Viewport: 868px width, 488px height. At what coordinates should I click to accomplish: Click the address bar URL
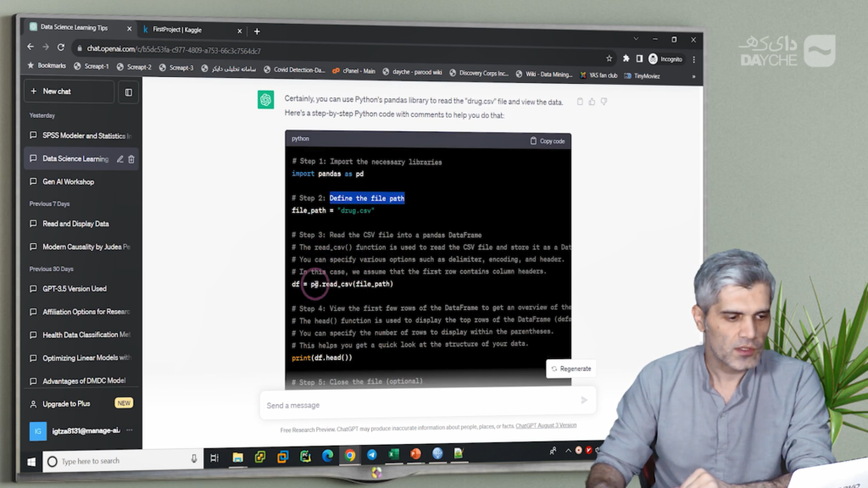pyautogui.click(x=174, y=50)
